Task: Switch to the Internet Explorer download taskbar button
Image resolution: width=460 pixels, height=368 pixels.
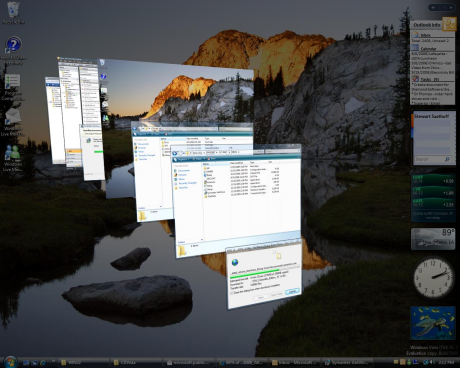Action: pyautogui.click(x=241, y=362)
